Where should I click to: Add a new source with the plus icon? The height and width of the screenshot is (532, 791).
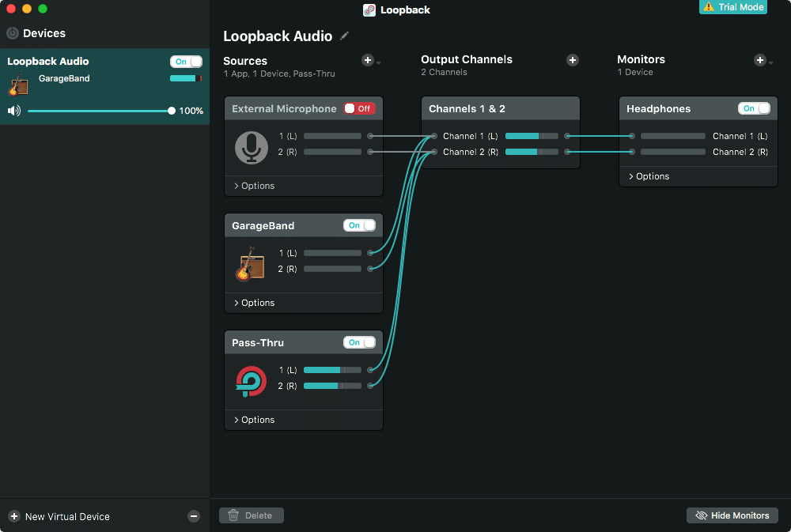click(x=368, y=60)
